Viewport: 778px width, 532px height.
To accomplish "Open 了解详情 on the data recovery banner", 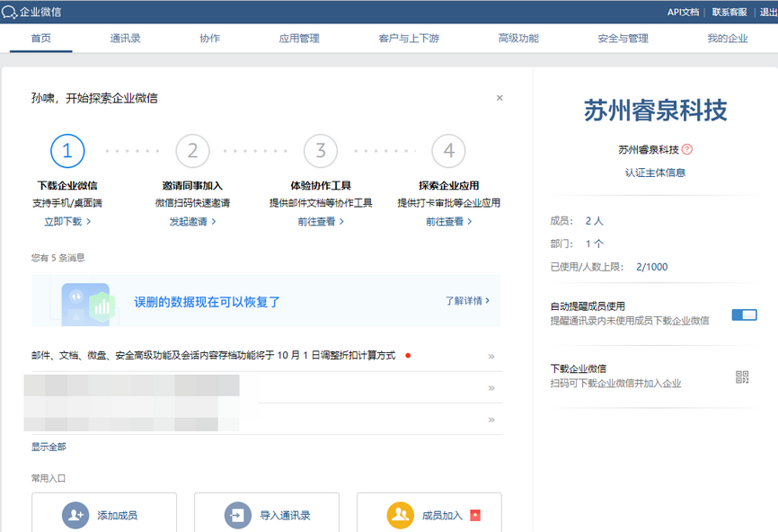I will [x=467, y=301].
